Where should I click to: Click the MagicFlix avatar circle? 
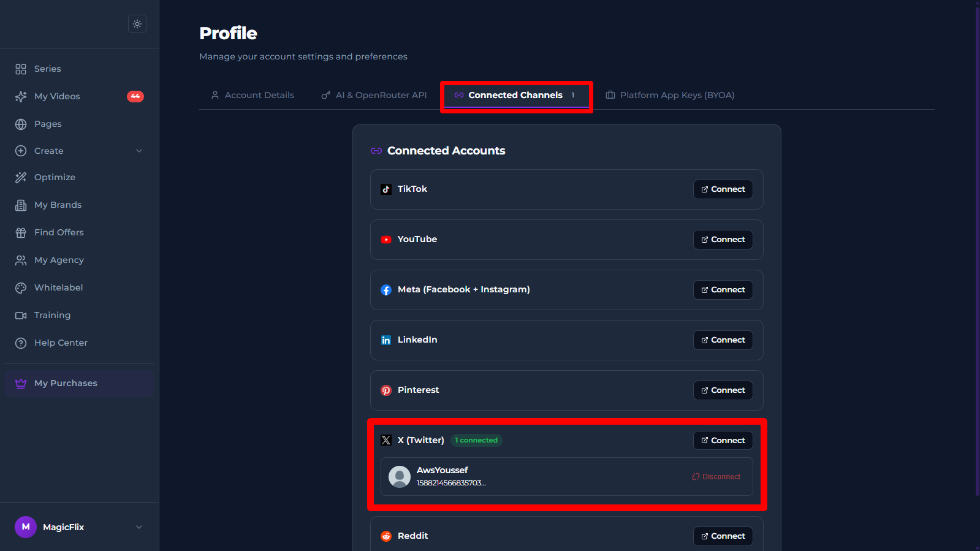[x=26, y=527]
